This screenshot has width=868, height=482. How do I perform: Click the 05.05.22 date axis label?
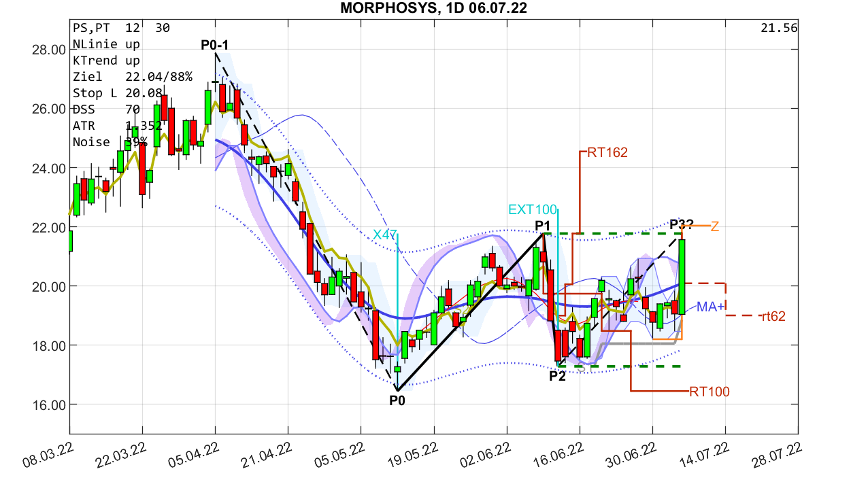pos(337,454)
